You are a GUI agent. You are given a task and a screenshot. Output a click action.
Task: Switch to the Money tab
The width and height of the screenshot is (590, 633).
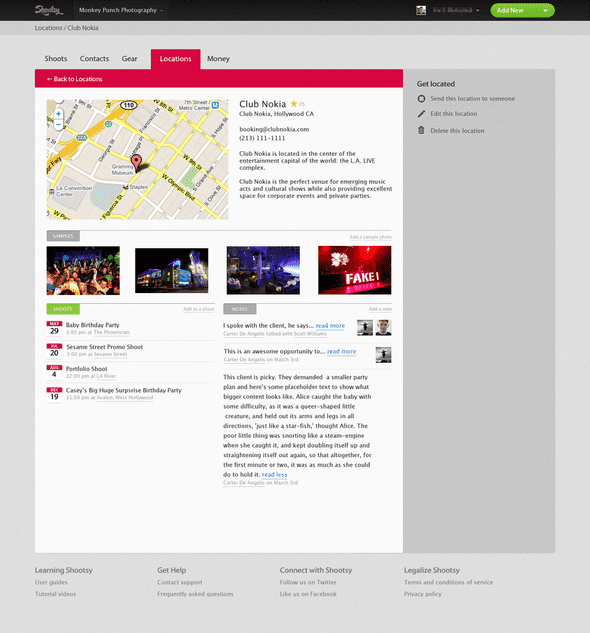pos(218,59)
